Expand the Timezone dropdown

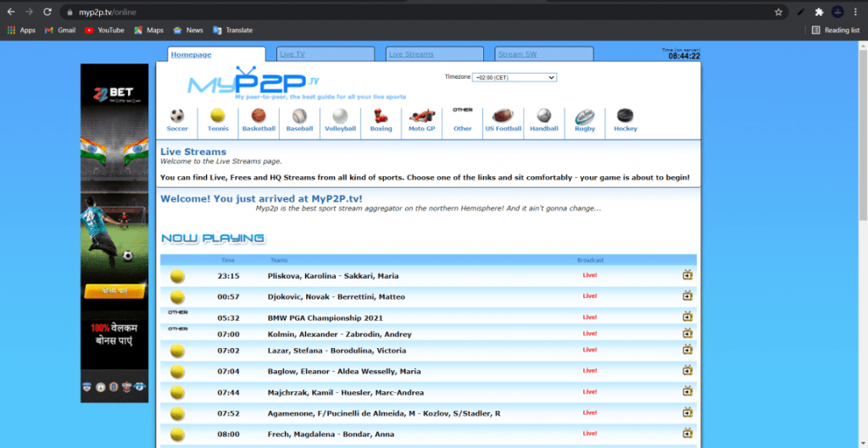tap(515, 77)
